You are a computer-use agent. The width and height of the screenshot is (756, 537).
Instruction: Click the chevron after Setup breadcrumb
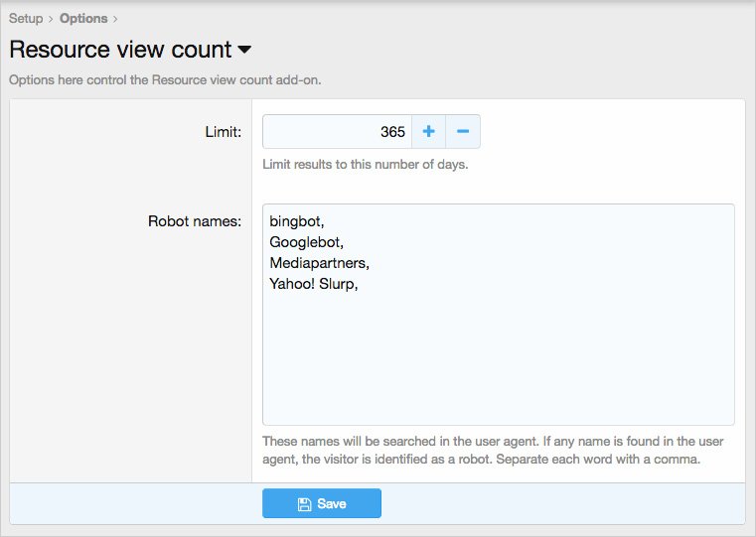coord(51,19)
